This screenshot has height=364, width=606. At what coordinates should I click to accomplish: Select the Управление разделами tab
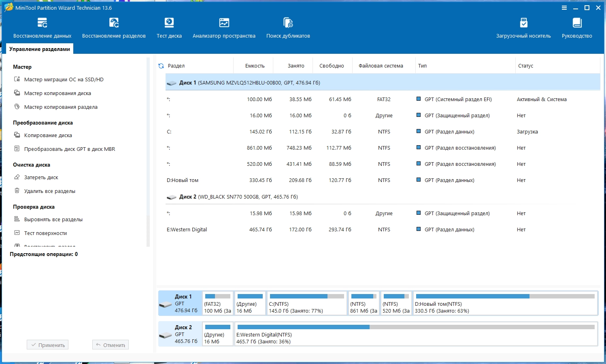(x=40, y=49)
